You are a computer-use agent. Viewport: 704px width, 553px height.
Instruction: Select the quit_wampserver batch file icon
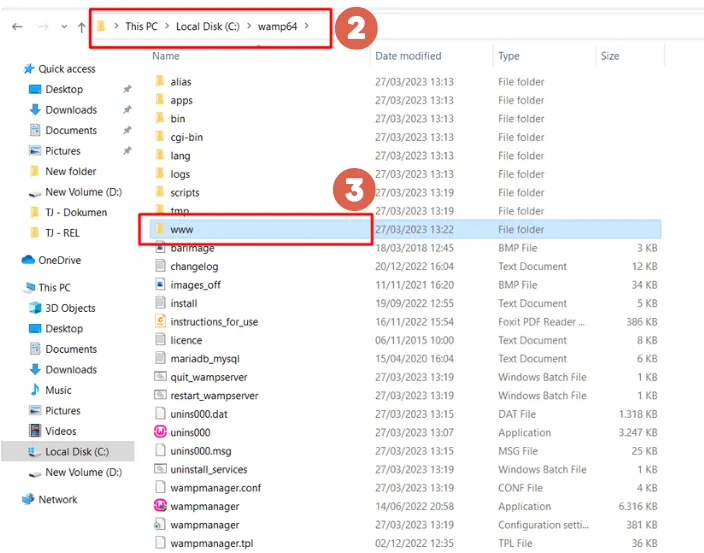160,376
